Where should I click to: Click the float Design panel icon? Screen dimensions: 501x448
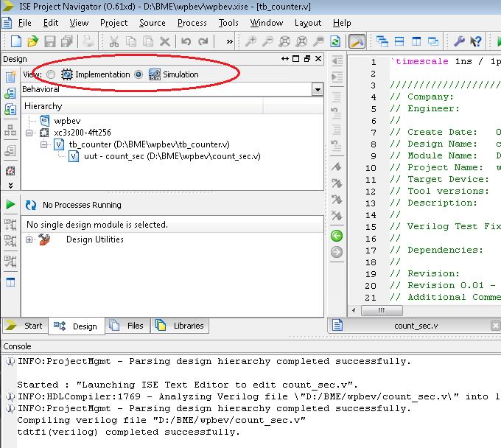tap(307, 59)
